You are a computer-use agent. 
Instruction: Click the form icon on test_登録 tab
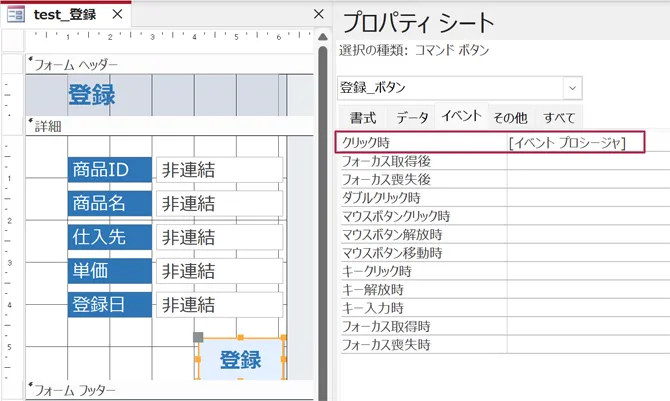click(x=17, y=14)
